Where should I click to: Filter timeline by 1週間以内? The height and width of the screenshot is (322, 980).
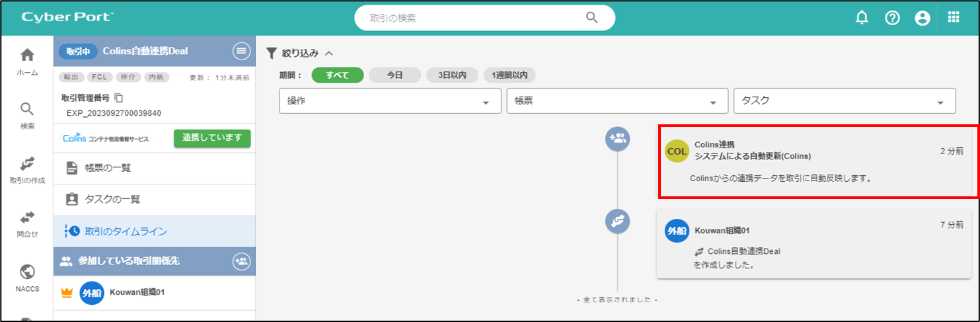tap(509, 75)
